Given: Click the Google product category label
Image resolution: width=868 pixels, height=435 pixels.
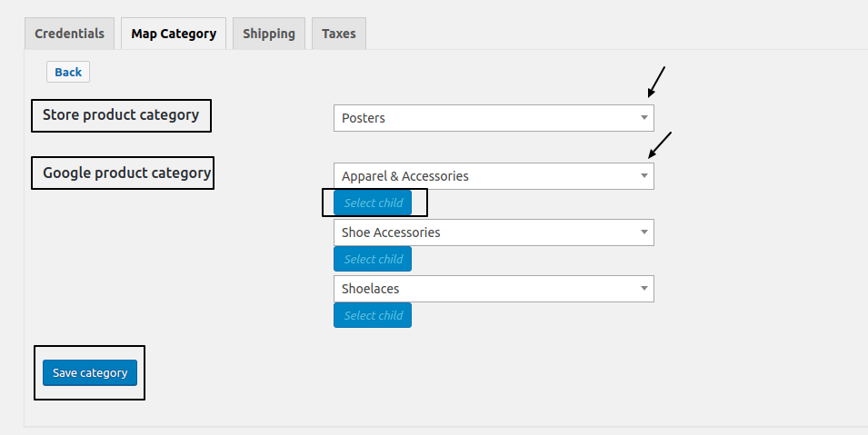Looking at the screenshot, I should coord(126,173).
